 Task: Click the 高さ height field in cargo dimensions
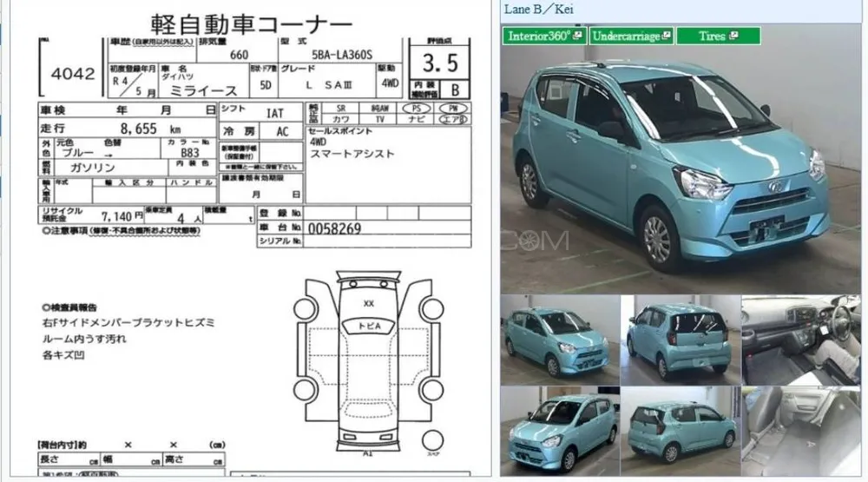coord(194,459)
